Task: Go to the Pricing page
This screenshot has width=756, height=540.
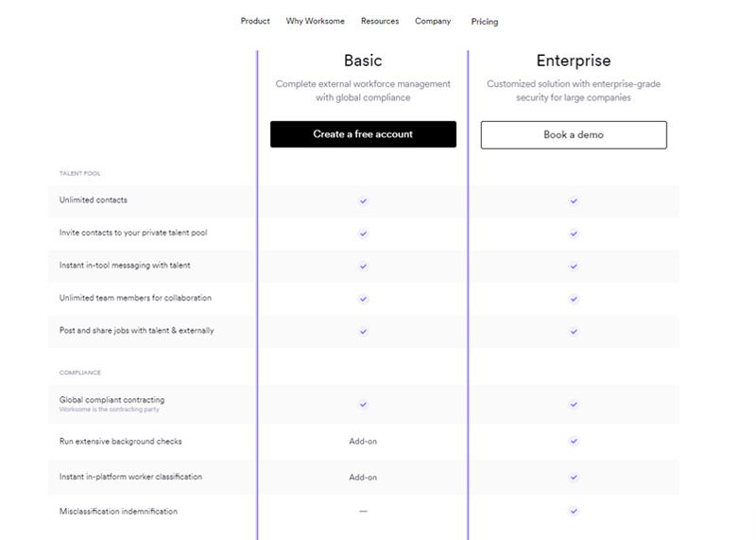Action: [x=485, y=22]
